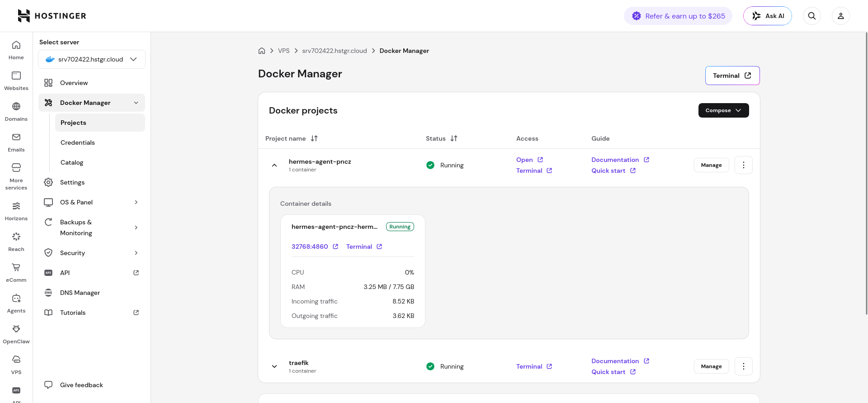Select Credentials submenu item
The width and height of the screenshot is (868, 403).
100,142
